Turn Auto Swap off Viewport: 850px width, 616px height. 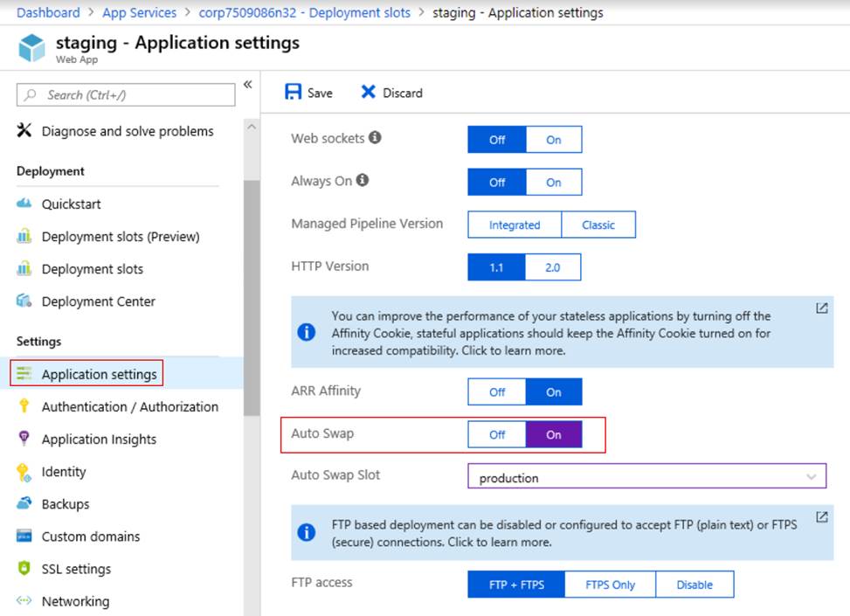point(497,434)
